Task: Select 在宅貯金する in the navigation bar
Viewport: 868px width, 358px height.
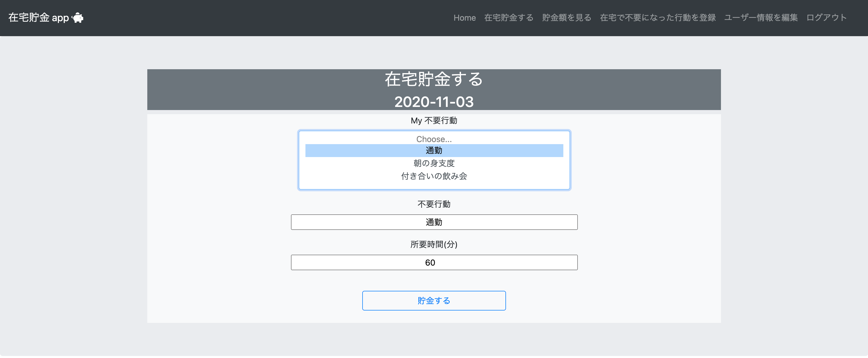Action: coord(509,18)
